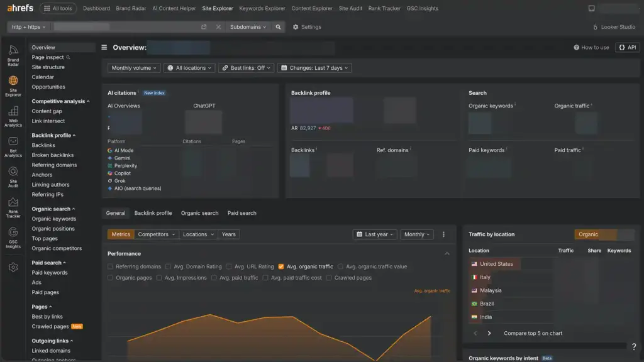The height and width of the screenshot is (362, 644).
Task: Go to previous page of locations
Action: tap(475, 333)
